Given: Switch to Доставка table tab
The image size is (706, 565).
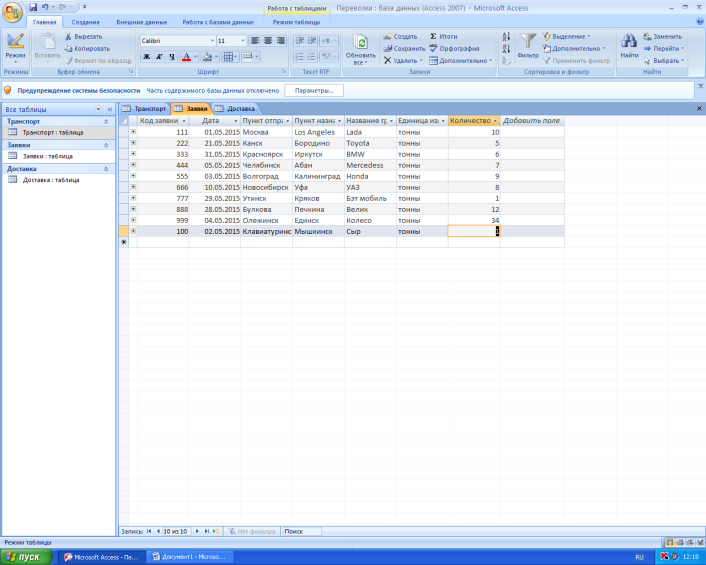Looking at the screenshot, I should pyautogui.click(x=235, y=108).
